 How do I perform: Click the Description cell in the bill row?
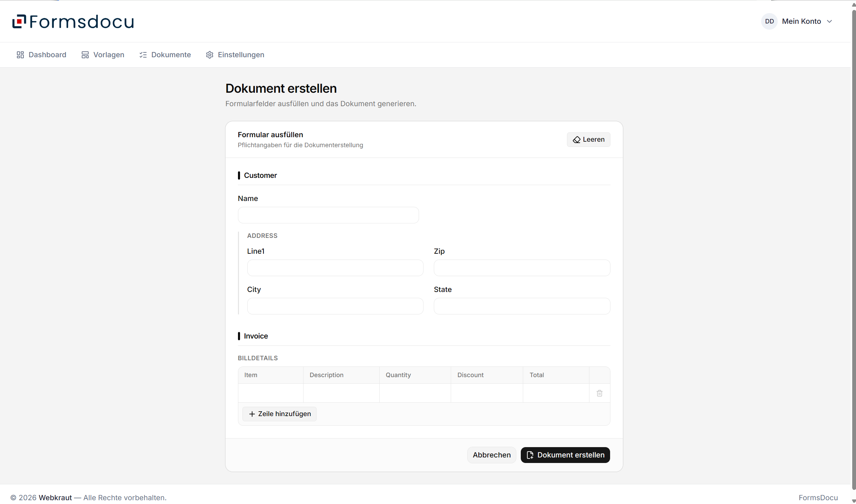[x=341, y=393]
